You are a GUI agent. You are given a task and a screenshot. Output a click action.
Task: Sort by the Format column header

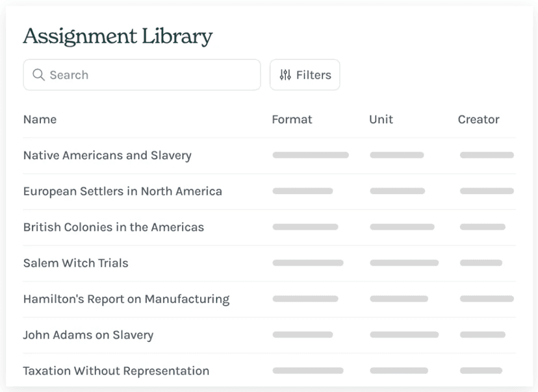click(x=292, y=119)
